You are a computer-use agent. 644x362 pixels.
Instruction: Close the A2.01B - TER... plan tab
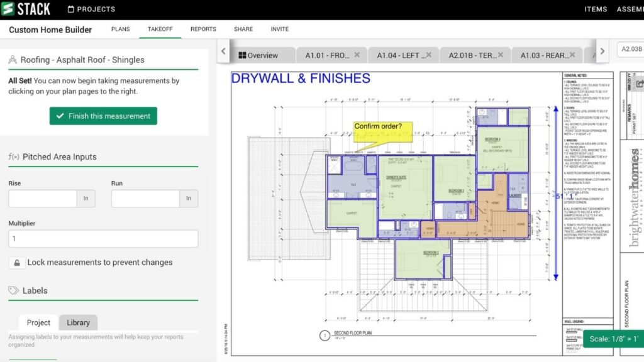[501, 55]
